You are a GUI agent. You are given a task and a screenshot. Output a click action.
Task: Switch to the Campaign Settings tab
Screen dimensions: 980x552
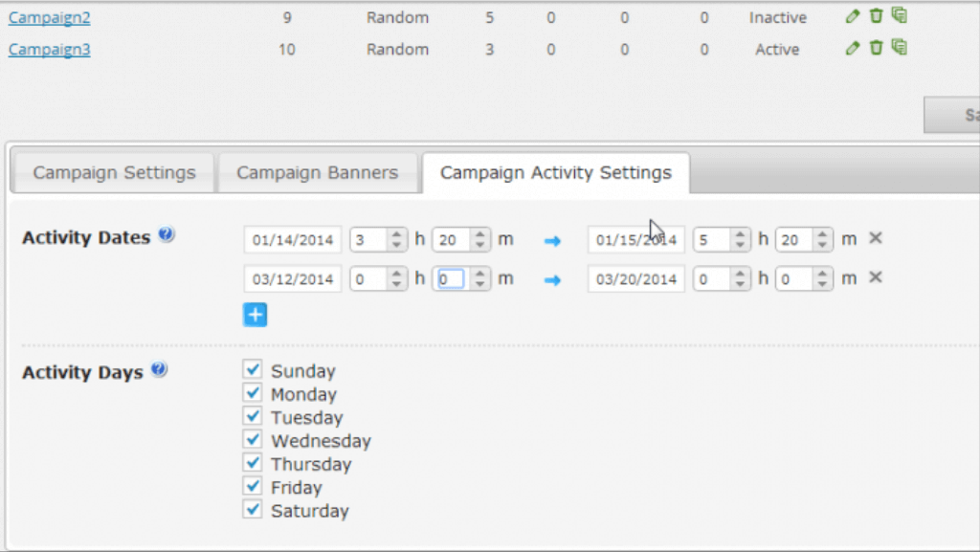[x=114, y=173]
